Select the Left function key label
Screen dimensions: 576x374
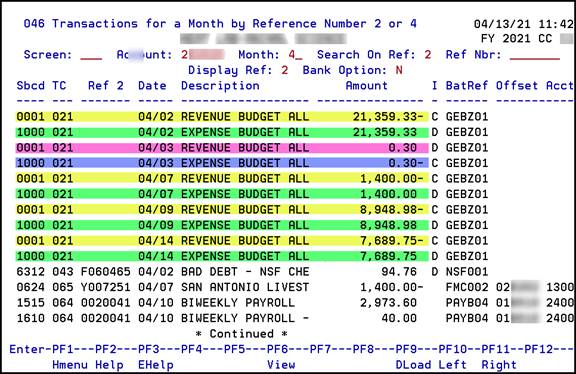point(453,365)
